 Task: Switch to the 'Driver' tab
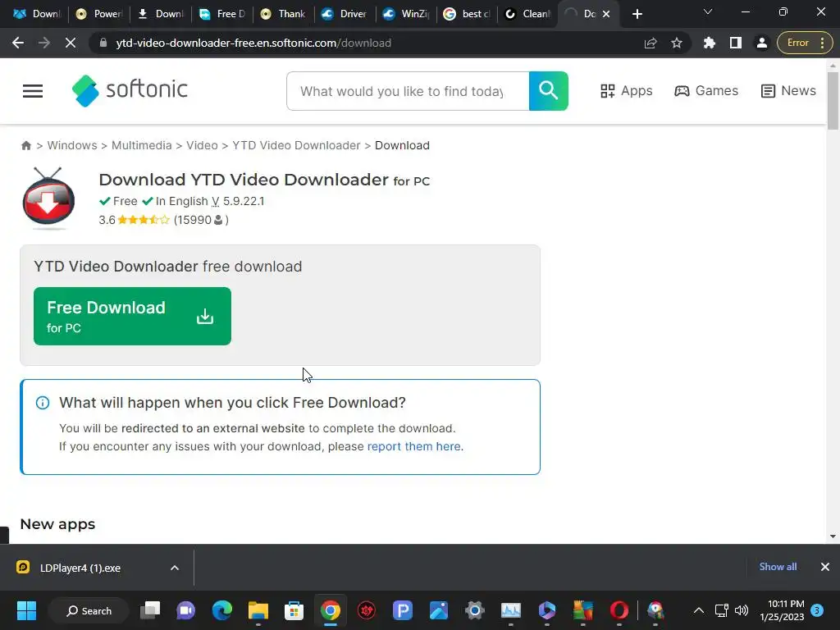[345, 14]
